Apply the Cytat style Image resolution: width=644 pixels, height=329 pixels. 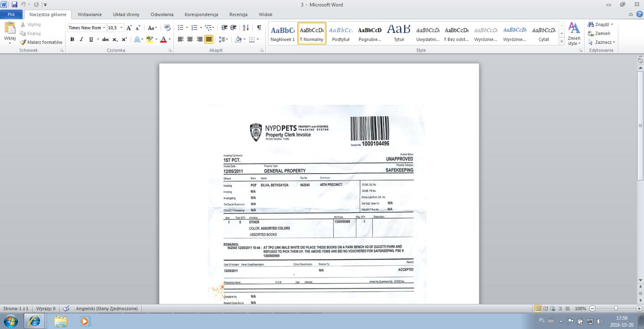point(544,33)
